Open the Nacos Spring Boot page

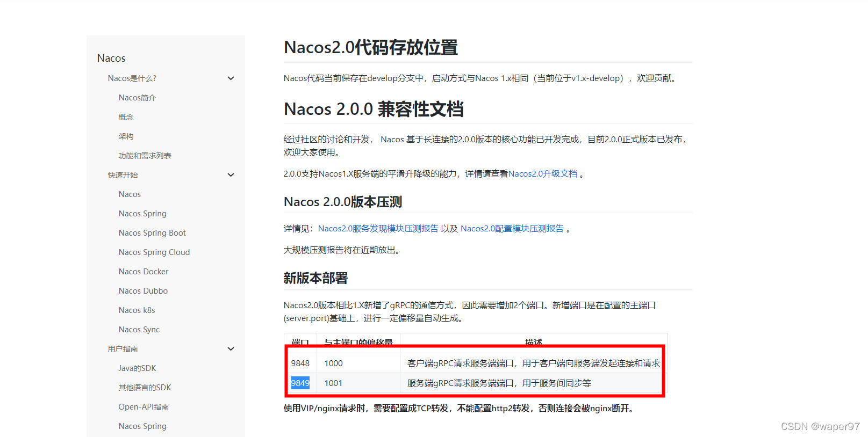pos(152,233)
